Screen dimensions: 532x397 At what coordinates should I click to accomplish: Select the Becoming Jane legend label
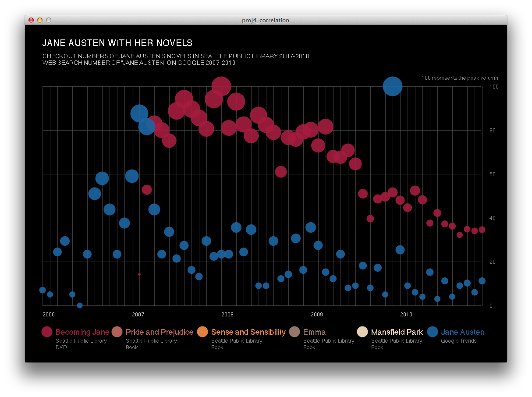point(82,332)
